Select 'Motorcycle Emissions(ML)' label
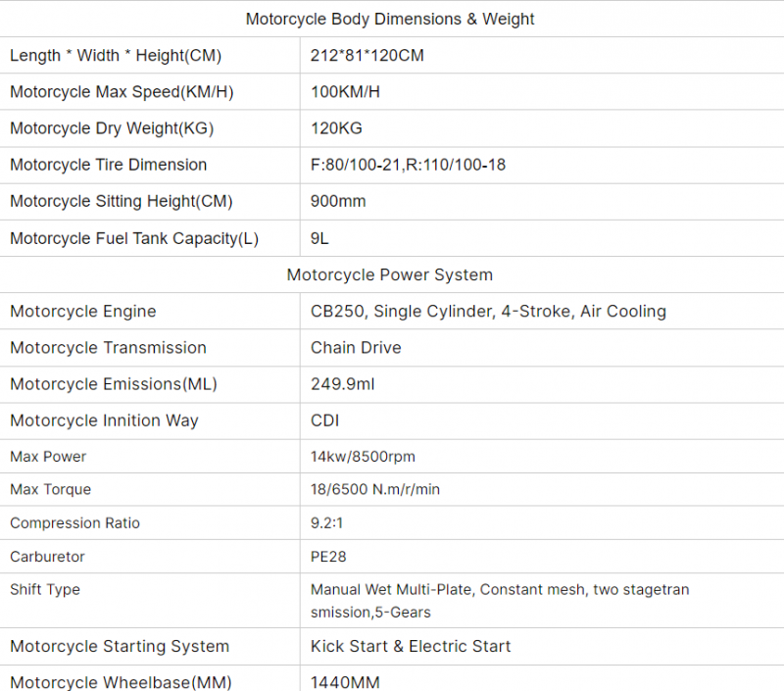 [114, 384]
